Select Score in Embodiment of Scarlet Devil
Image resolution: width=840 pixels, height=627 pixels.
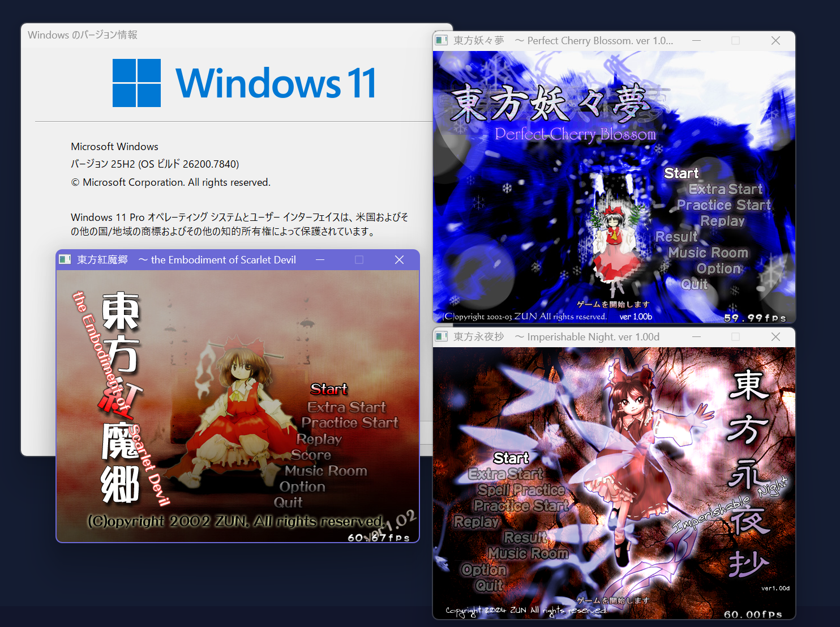[311, 455]
